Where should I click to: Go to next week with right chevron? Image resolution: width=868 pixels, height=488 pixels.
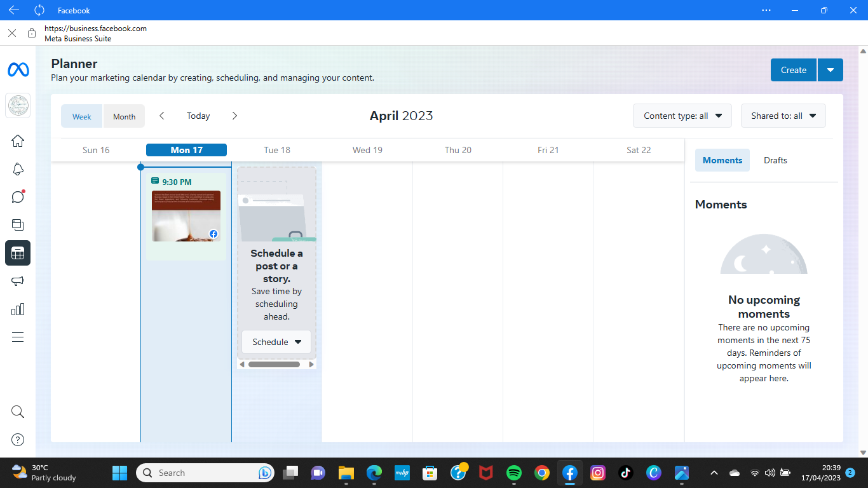pyautogui.click(x=234, y=116)
